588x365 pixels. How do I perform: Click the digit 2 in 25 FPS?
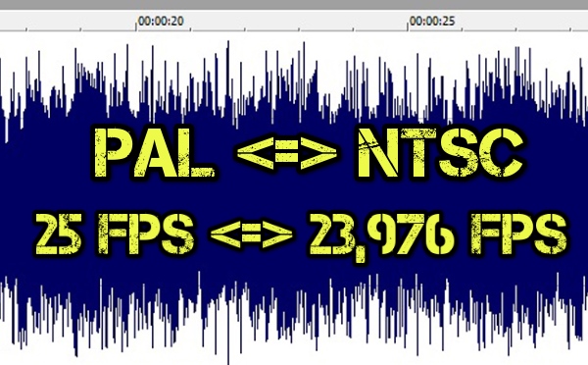click(x=47, y=234)
